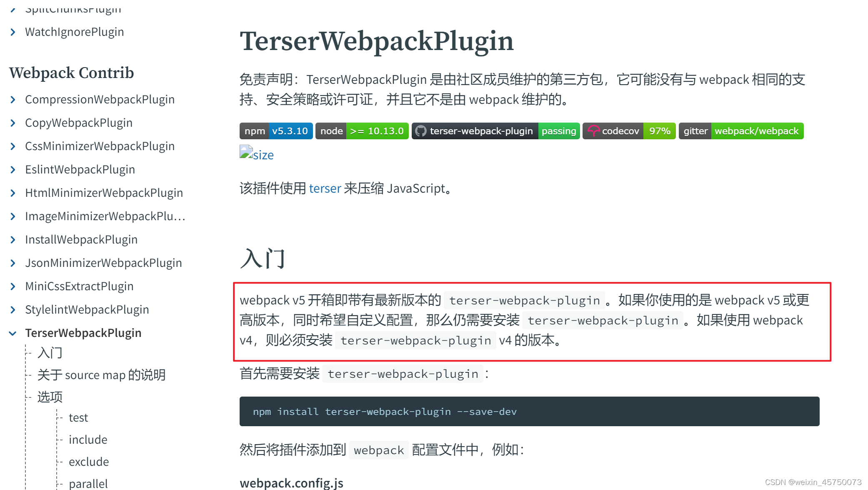Expand the EslintWebpackPlugin tree item

[x=13, y=169]
